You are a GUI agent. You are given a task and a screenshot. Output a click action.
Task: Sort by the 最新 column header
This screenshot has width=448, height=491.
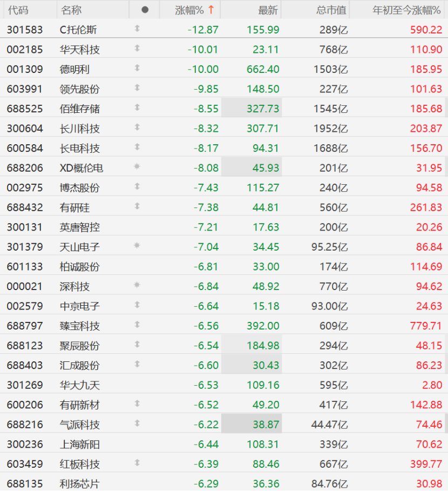click(x=268, y=10)
